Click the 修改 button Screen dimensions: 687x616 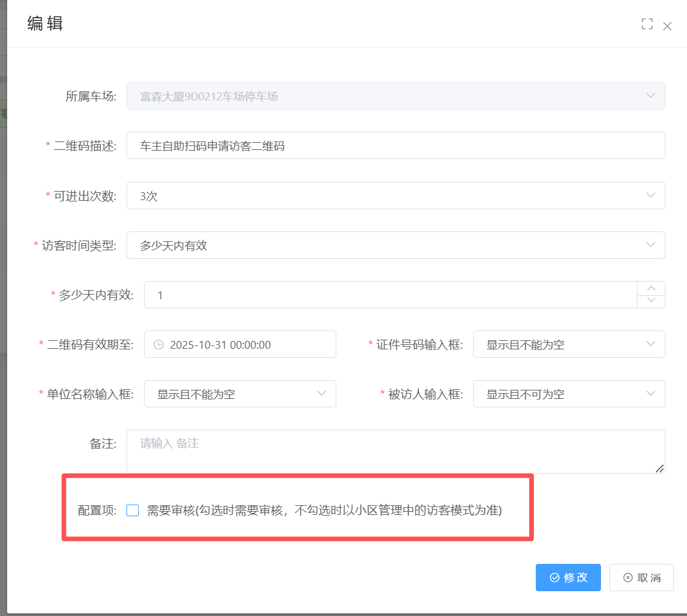point(568,578)
